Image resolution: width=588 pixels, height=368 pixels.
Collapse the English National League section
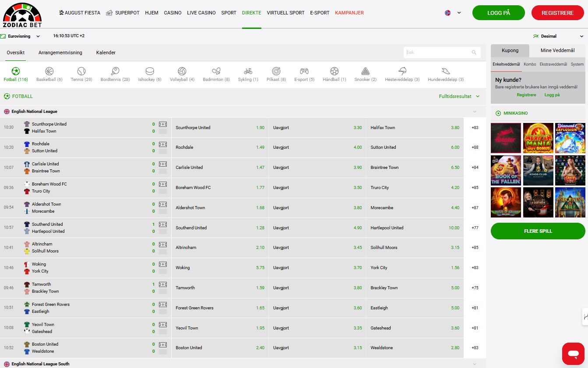coord(475,112)
